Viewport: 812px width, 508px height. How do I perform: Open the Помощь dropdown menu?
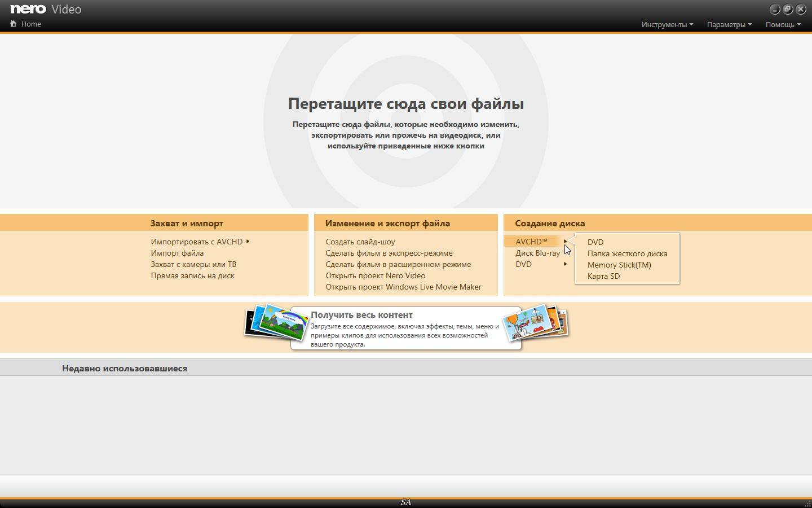pyautogui.click(x=783, y=24)
